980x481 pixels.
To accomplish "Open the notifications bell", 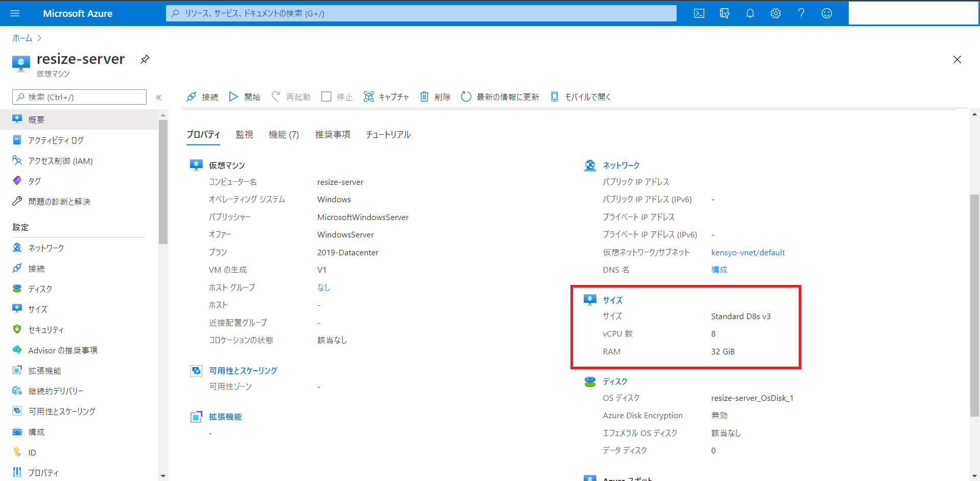I will click(750, 13).
